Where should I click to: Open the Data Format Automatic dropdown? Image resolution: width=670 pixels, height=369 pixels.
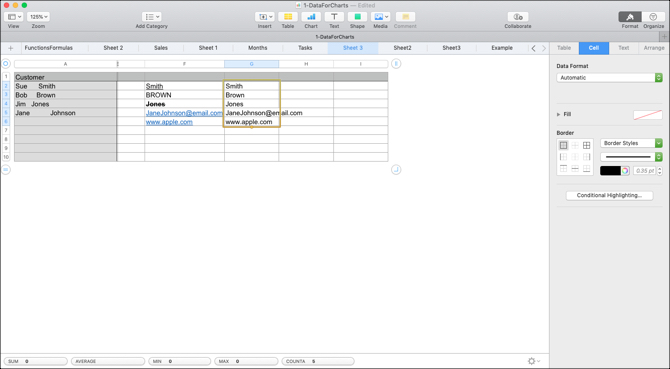(609, 78)
